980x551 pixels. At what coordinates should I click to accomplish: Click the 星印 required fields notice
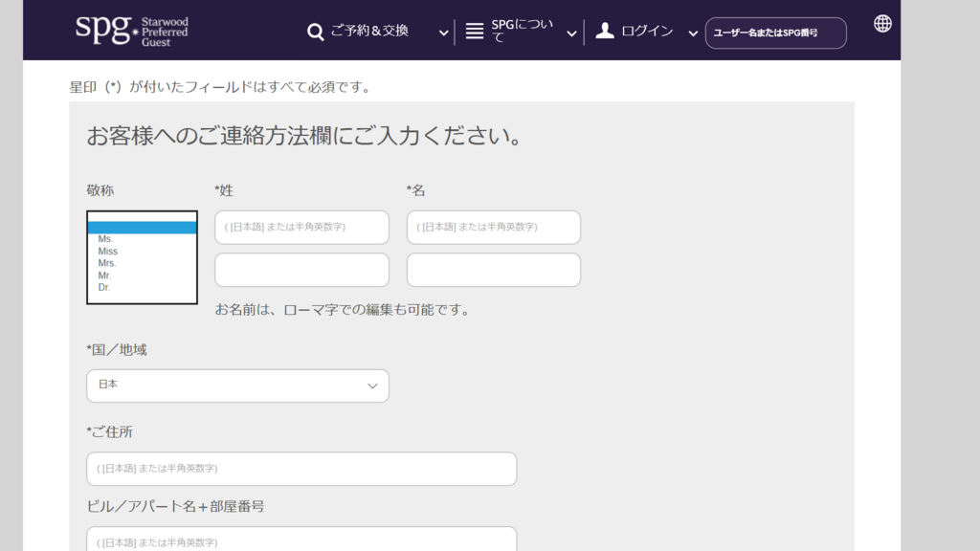(x=220, y=87)
